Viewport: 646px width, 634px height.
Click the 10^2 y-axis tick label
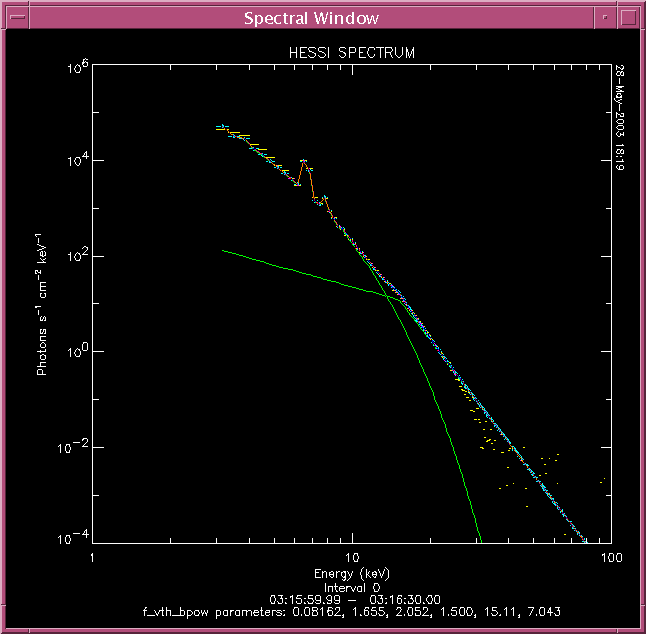click(77, 256)
